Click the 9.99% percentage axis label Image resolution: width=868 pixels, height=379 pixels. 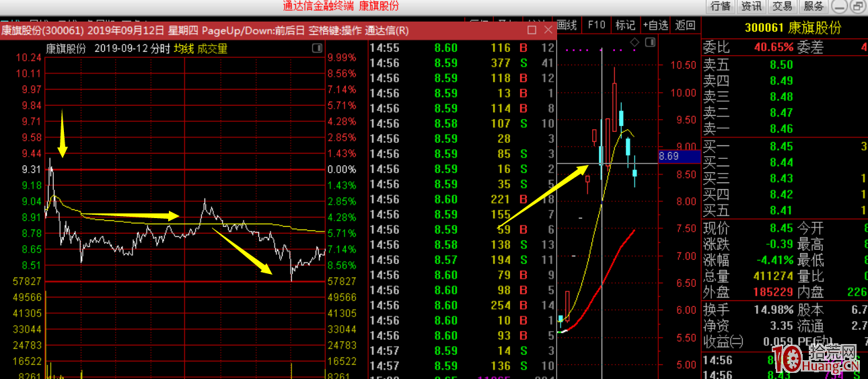click(x=342, y=57)
